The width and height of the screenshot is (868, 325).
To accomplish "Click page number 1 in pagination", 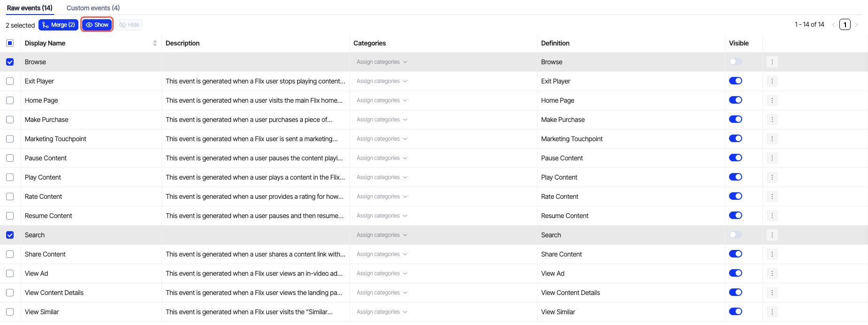I will [x=845, y=25].
